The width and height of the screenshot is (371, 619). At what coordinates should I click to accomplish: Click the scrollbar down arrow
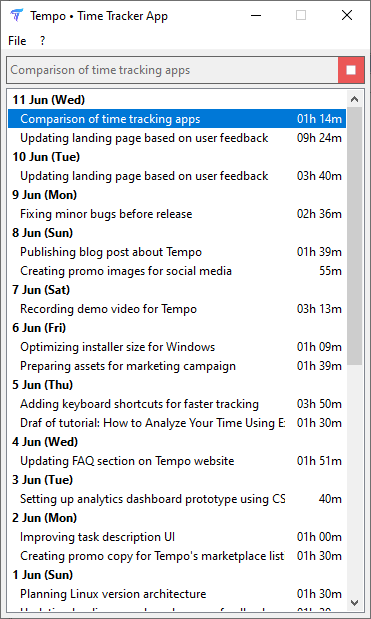354,603
